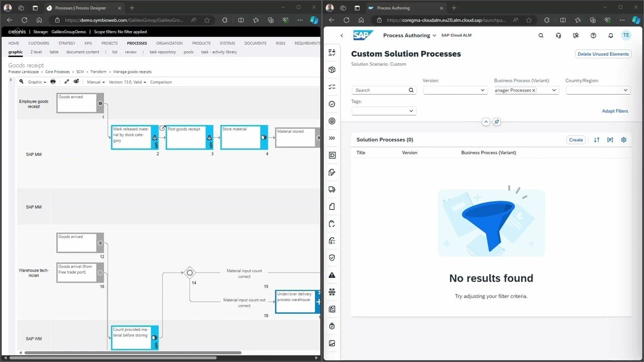Open the Country/Region combo box
Screen dimensions: 644x362
(x=598, y=90)
